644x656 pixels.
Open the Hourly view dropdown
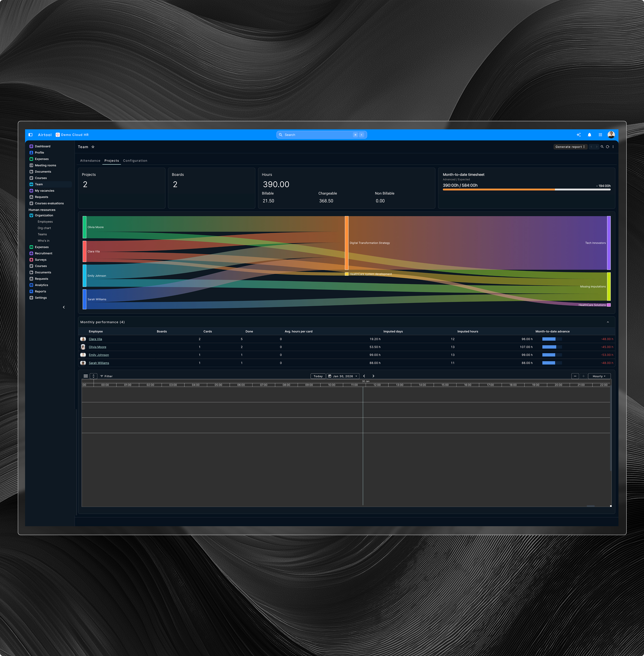(x=599, y=376)
